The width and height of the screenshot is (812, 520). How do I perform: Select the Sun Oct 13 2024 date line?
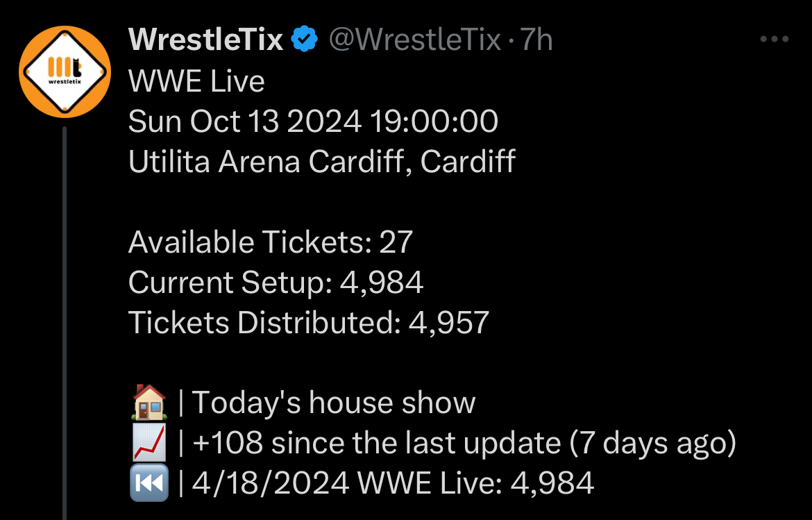point(313,122)
